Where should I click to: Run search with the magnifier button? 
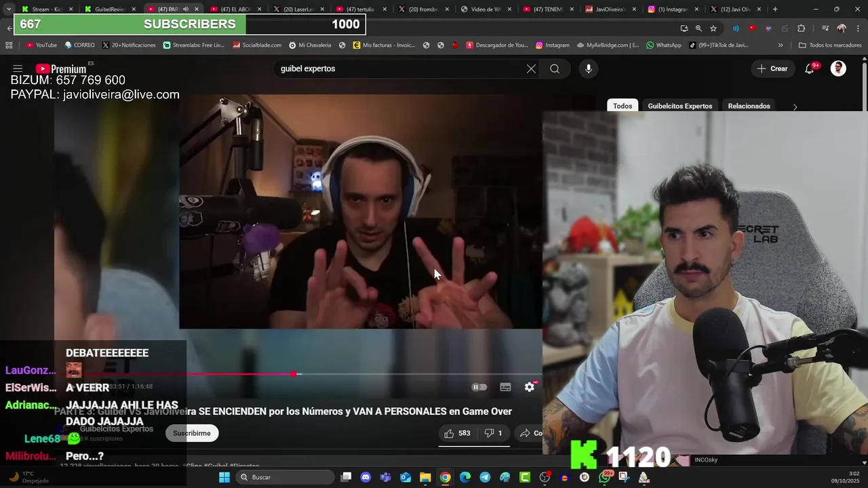click(x=555, y=68)
